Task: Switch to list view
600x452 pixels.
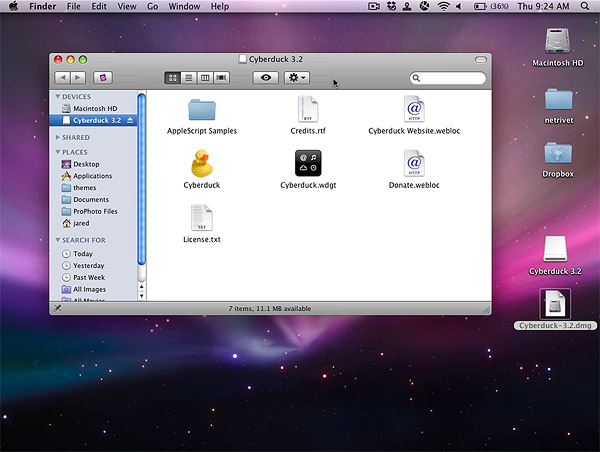Action: click(189, 78)
